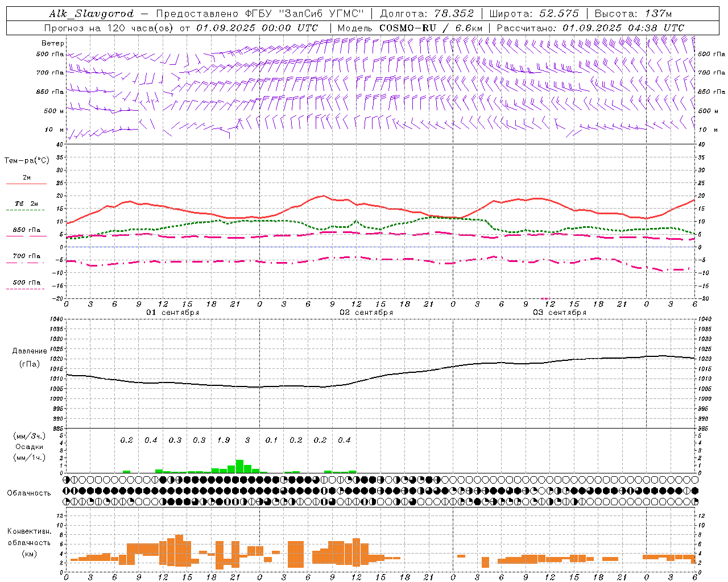Click the 'Td 2м' dew point legend entry
Image resolution: width=728 pixels, height=582 pixels.
[26, 203]
